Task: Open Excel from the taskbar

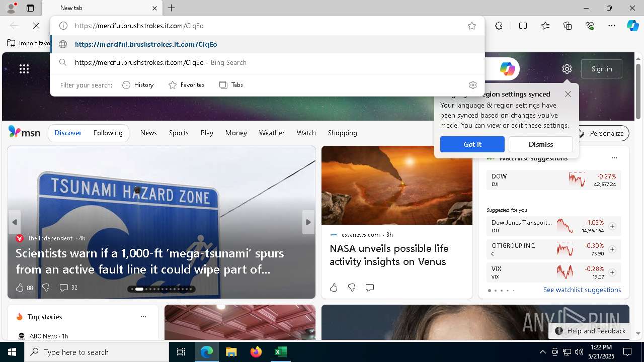Action: click(280, 352)
